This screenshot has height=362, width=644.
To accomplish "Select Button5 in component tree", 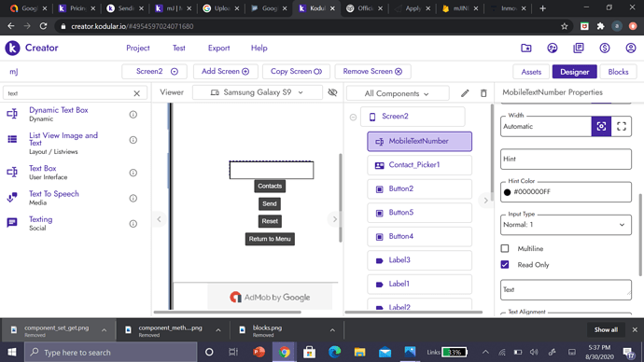I will click(419, 213).
